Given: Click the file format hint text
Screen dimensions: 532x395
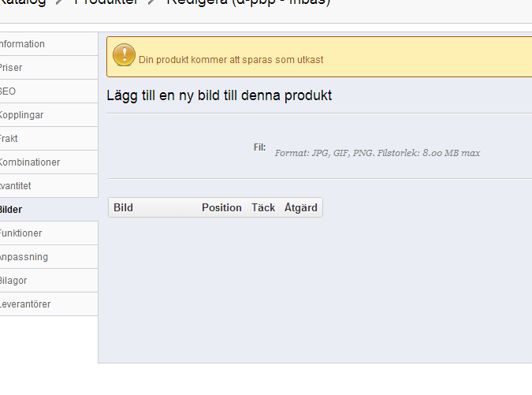Looking at the screenshot, I should [x=377, y=153].
